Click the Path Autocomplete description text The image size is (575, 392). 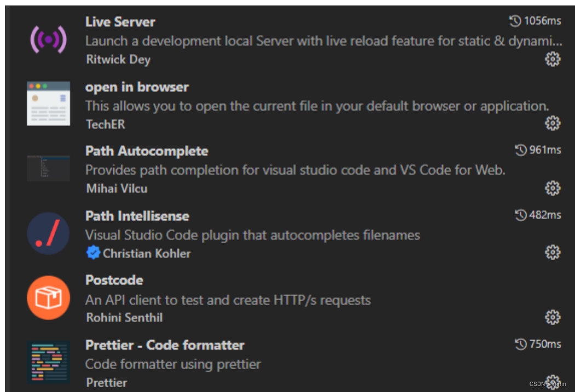[295, 170]
